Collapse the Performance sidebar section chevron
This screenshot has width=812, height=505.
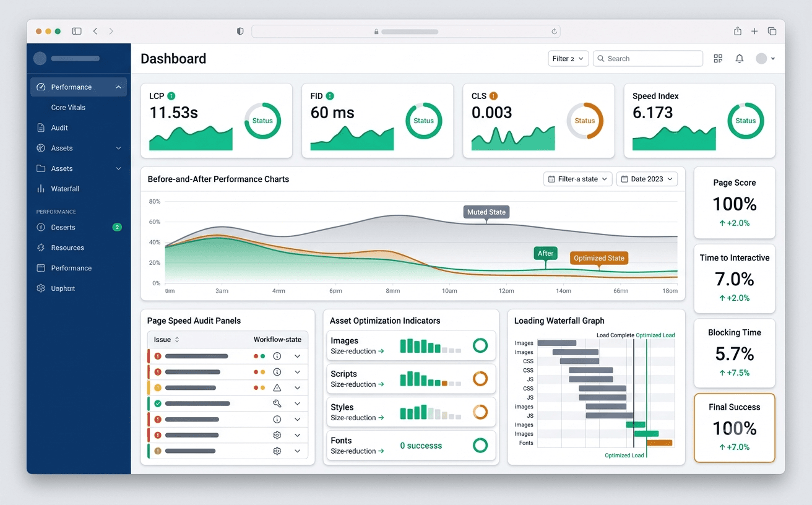pos(118,87)
